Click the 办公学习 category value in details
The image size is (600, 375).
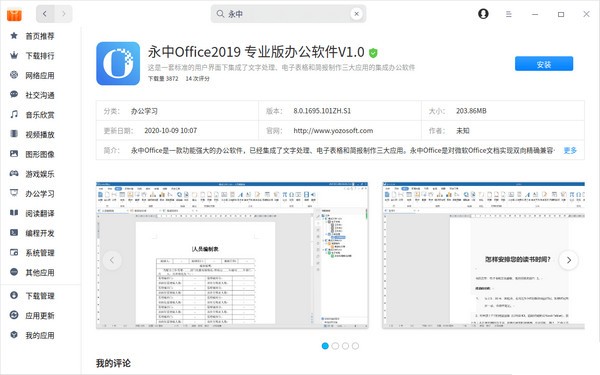144,111
